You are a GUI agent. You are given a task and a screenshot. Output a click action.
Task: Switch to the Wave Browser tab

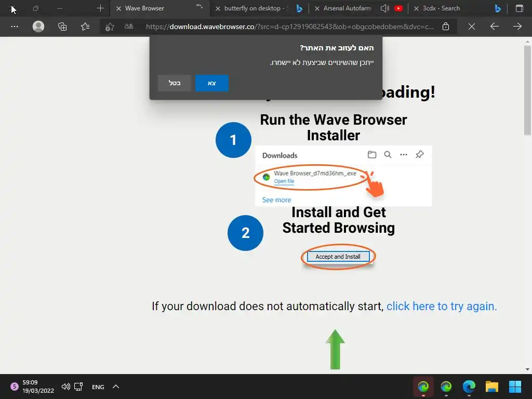point(160,8)
